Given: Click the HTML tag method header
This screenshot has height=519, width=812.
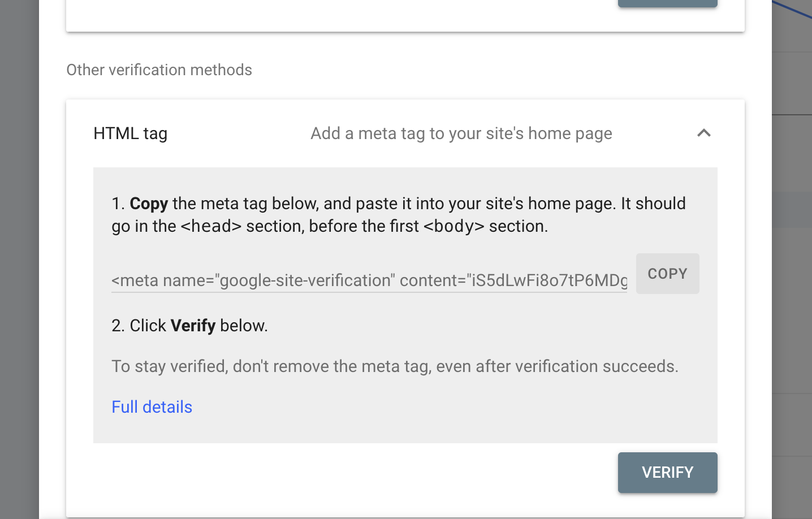Looking at the screenshot, I should 130,133.
